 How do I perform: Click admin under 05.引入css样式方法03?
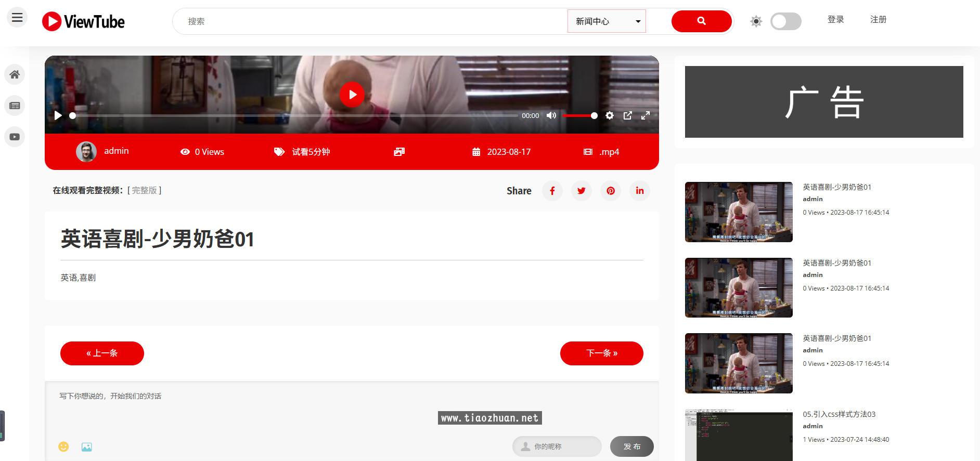pos(813,426)
